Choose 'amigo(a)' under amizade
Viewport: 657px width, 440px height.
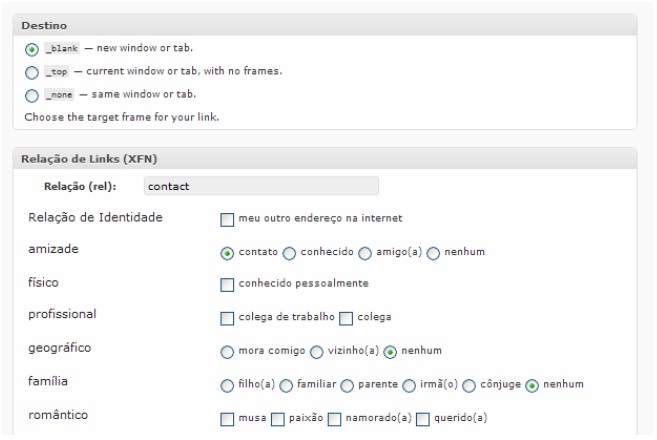pyautogui.click(x=365, y=253)
